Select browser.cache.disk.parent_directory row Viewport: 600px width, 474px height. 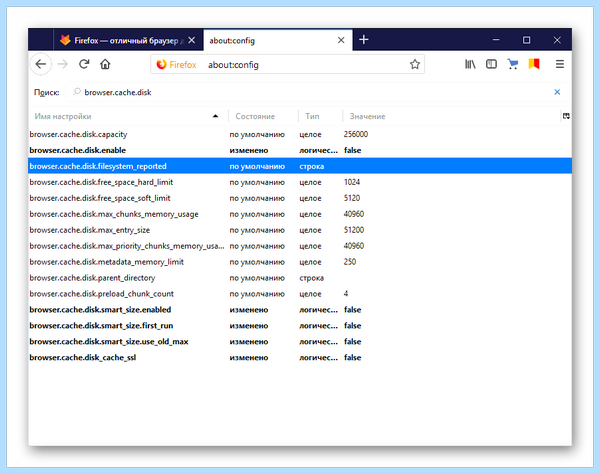coord(300,278)
